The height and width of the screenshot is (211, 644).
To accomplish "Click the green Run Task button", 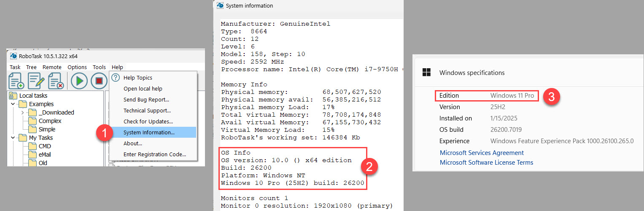I will (x=79, y=81).
